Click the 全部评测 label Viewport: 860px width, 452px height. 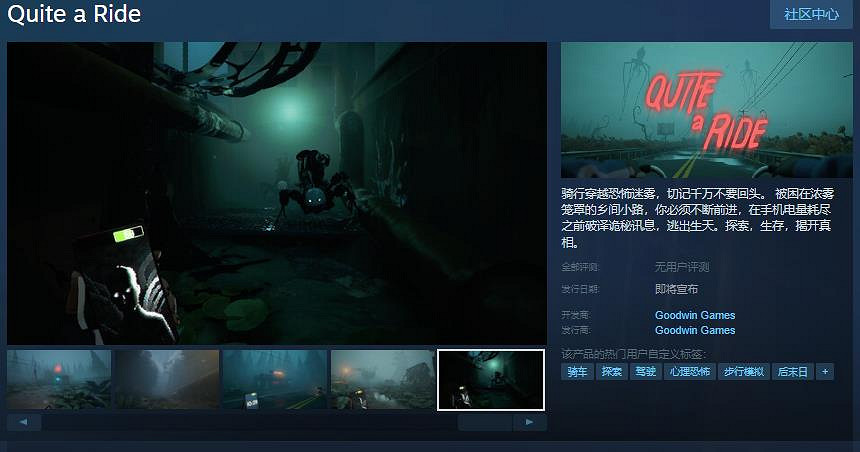click(x=580, y=267)
